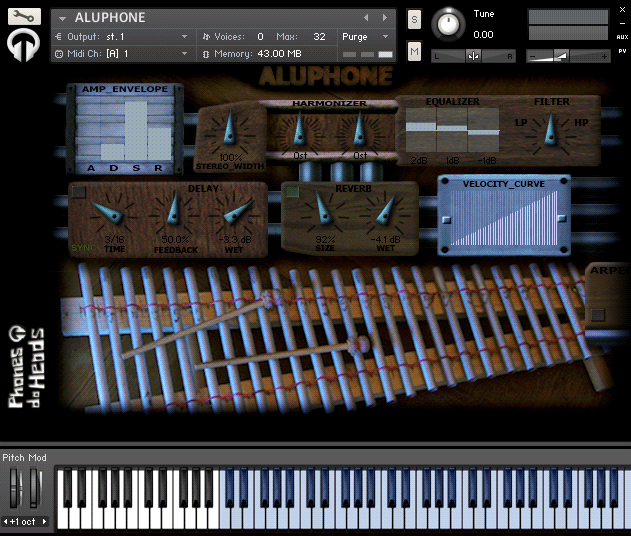Click the Delay Time knob
Viewport: 631px width, 536px height.
114,214
